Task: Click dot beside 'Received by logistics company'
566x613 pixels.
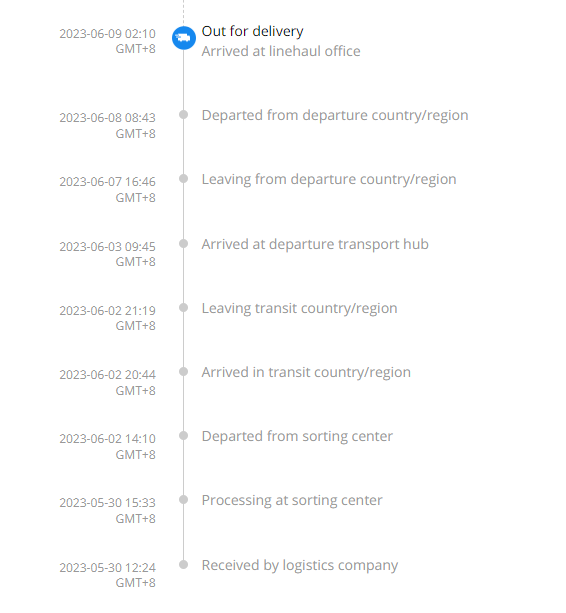Action: (183, 565)
